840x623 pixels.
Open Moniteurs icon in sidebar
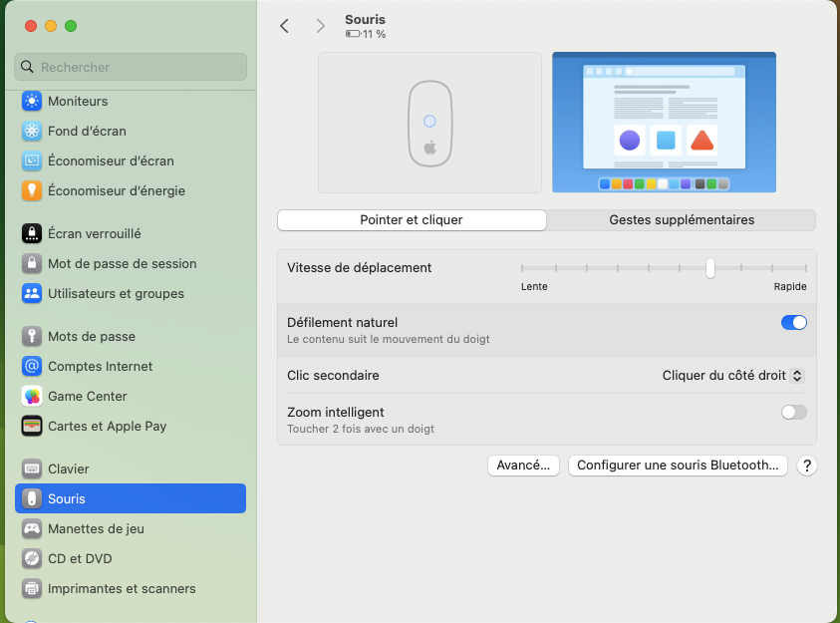click(x=32, y=101)
